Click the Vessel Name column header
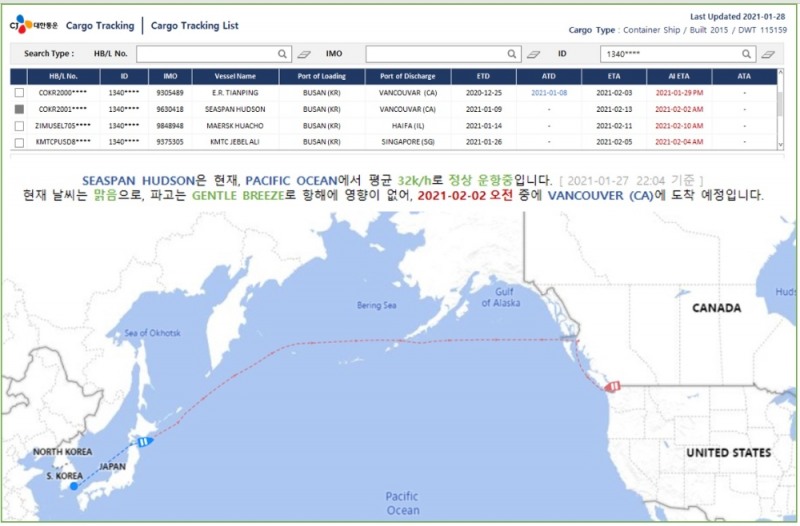Screen dimensions: 800x526 [x=231, y=76]
